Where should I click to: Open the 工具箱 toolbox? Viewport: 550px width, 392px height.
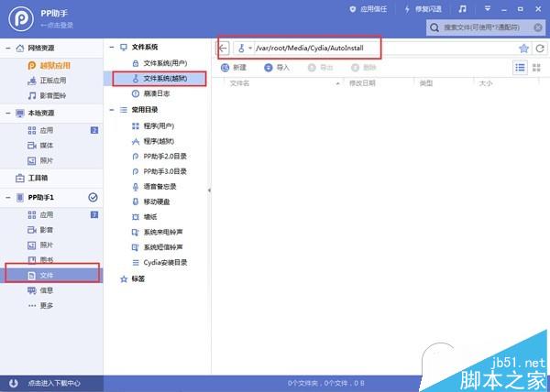click(x=31, y=178)
